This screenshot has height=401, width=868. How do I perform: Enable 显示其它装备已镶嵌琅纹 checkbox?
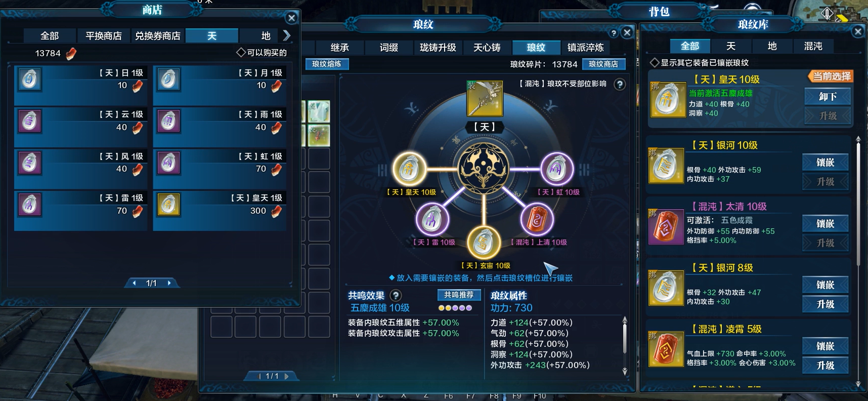point(655,62)
